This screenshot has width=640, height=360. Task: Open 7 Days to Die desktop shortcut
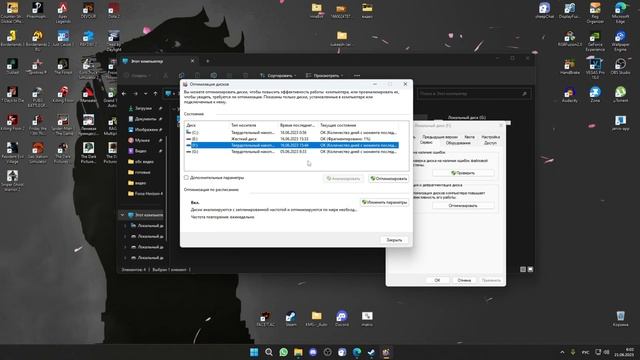(x=12, y=94)
